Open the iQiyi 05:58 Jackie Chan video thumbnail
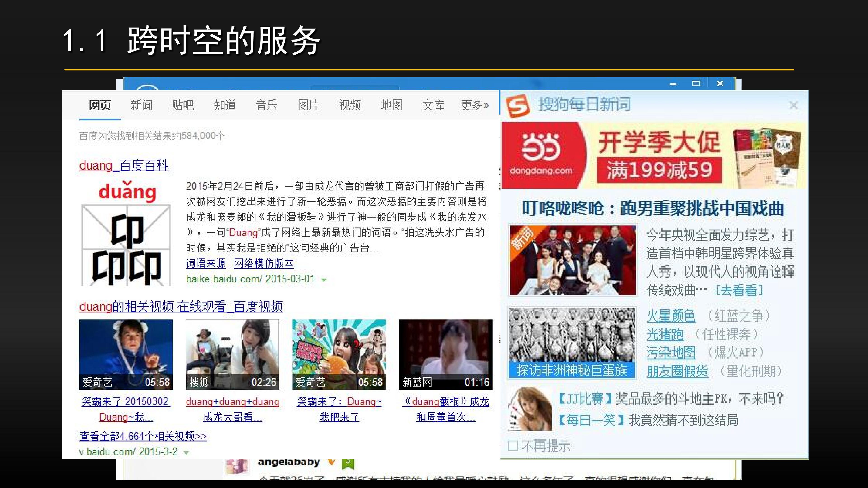This screenshot has width=868, height=488. pos(126,355)
